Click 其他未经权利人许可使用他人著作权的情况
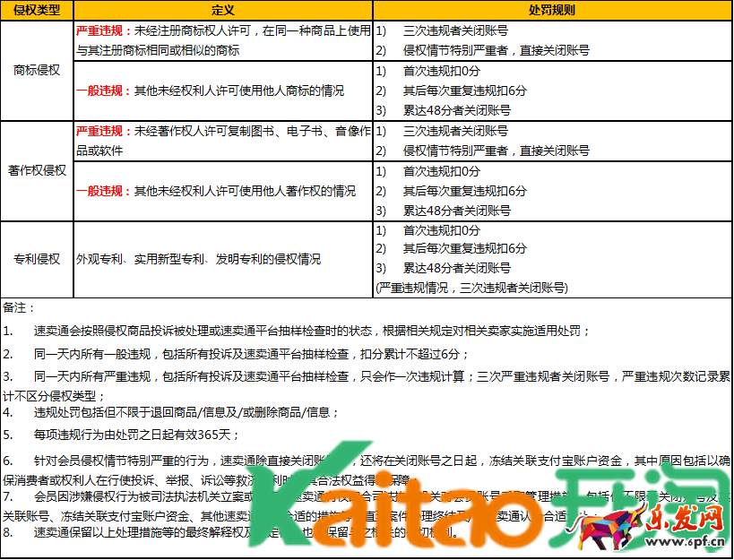The image size is (734, 560). tap(216, 191)
